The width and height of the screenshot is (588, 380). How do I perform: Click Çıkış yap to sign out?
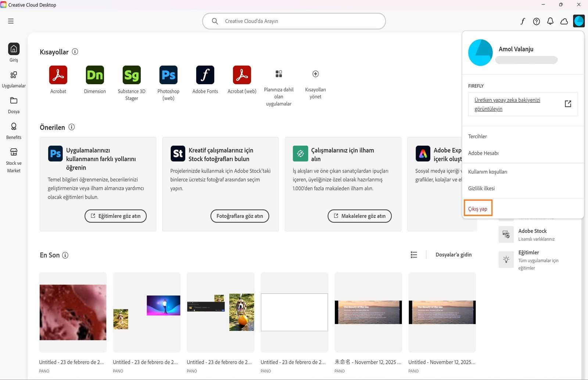(x=478, y=209)
